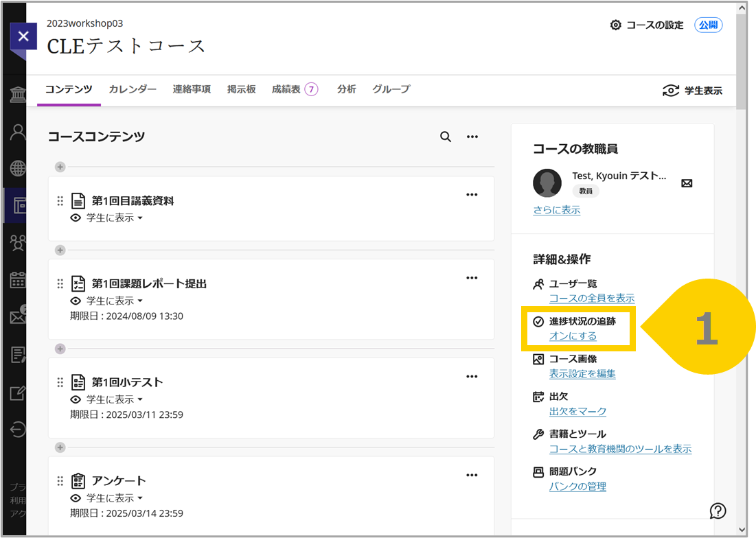Add content above アンケート with plus

pyautogui.click(x=60, y=447)
